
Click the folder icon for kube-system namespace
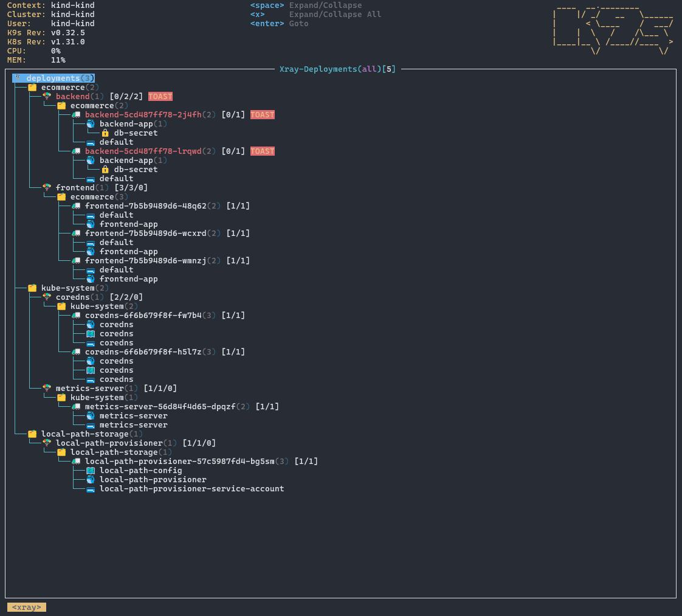pos(32,288)
